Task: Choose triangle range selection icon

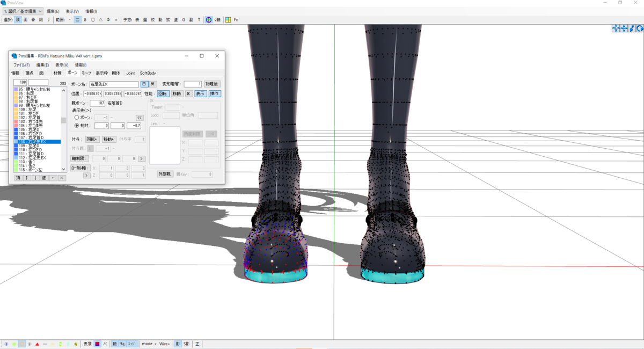Action: click(x=100, y=20)
